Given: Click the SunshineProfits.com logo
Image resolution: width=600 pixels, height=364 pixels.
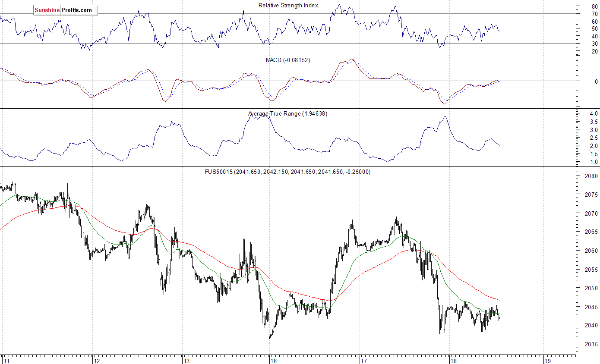Looking at the screenshot, I should tap(65, 10).
